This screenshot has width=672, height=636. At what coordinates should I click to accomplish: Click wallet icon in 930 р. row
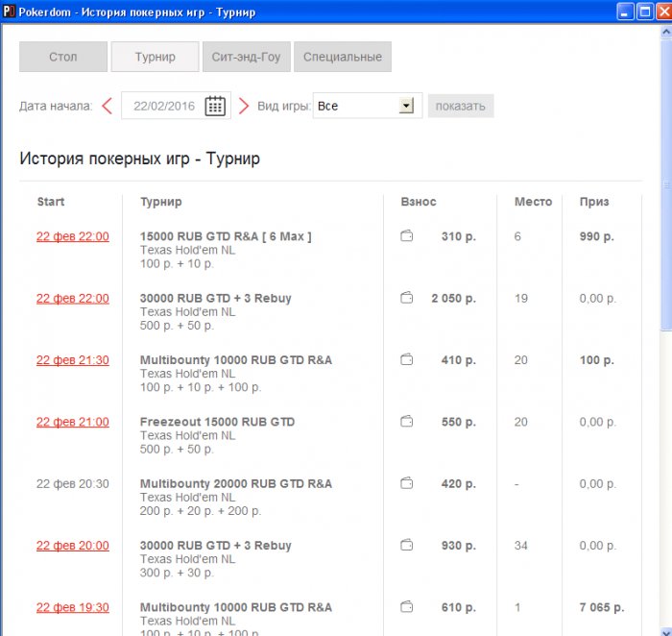click(x=407, y=545)
